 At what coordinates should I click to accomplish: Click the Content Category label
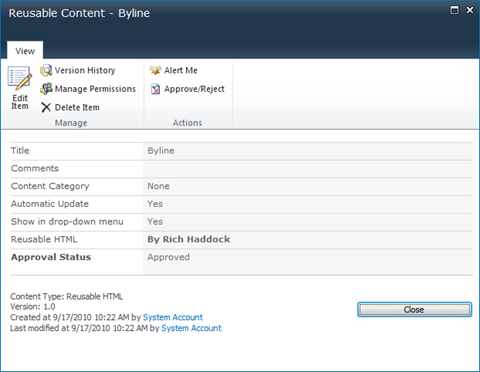50,186
